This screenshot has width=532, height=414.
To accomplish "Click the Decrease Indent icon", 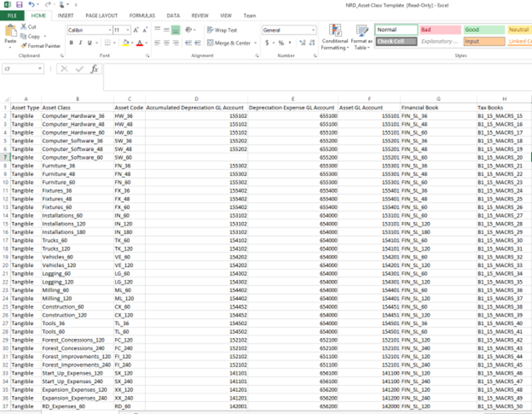I will 189,43.
